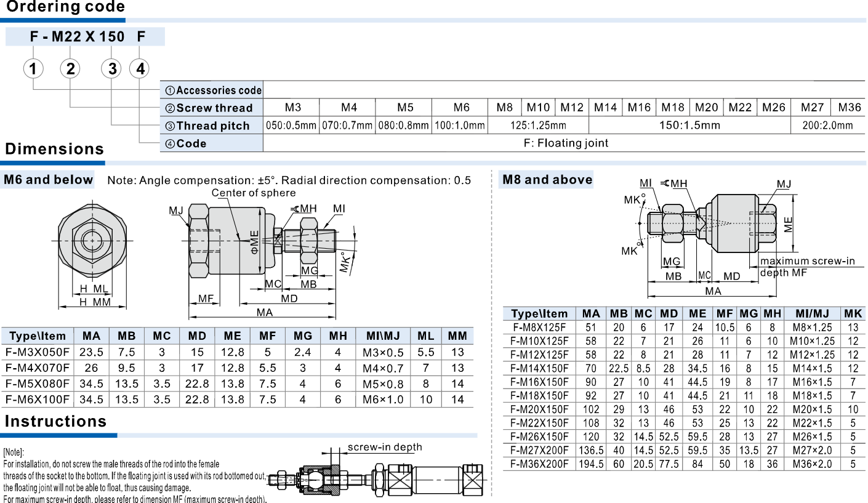
Task: Click the ML column header
Action: pyautogui.click(x=426, y=336)
